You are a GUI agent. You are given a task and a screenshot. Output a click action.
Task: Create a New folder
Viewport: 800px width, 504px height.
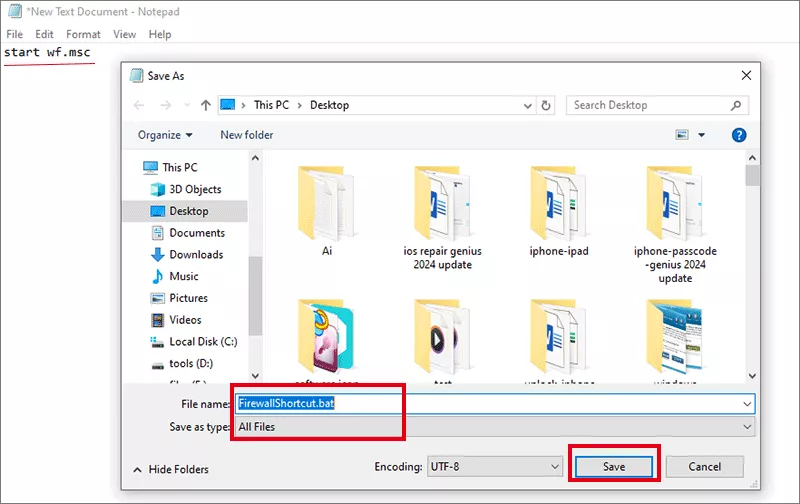click(x=246, y=135)
